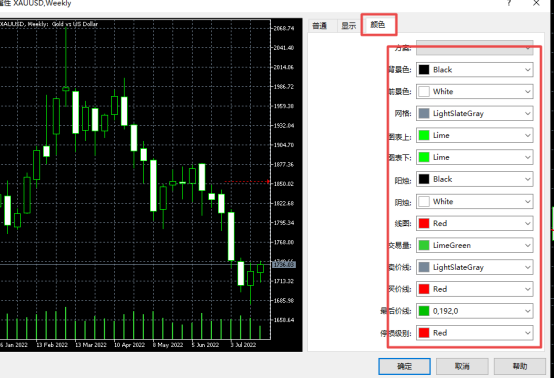Open the 买价线 Red color dropdown
Screen dimensions: 554x378
tap(475, 289)
